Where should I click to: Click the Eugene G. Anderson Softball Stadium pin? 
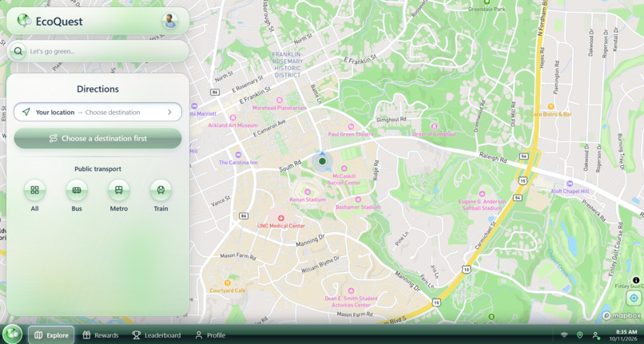pyautogui.click(x=482, y=194)
